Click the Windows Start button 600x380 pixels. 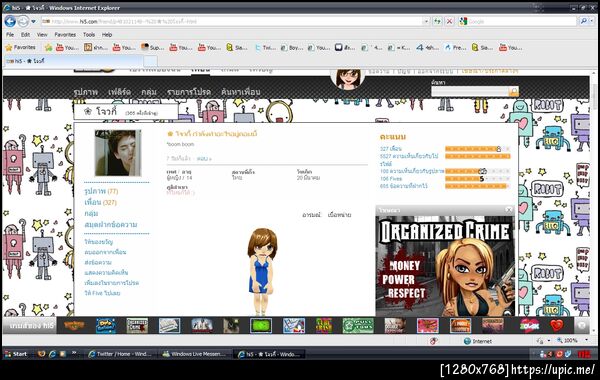(16, 354)
